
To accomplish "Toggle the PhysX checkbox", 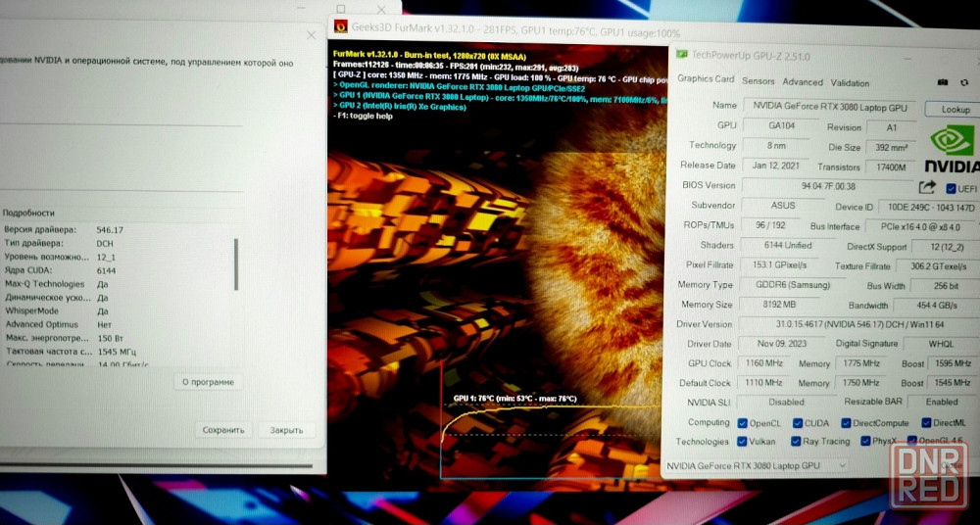I will coord(865,441).
